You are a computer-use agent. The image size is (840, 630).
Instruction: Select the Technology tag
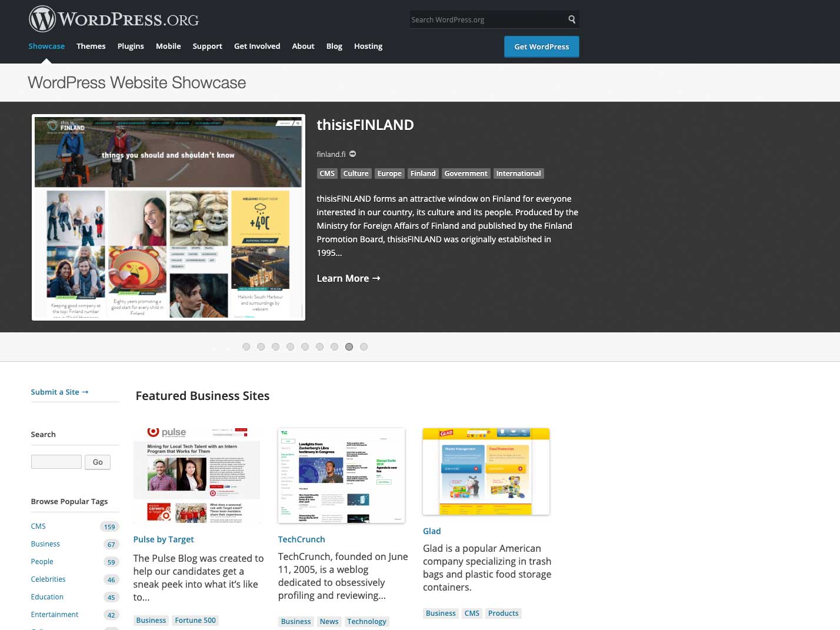pos(366,622)
